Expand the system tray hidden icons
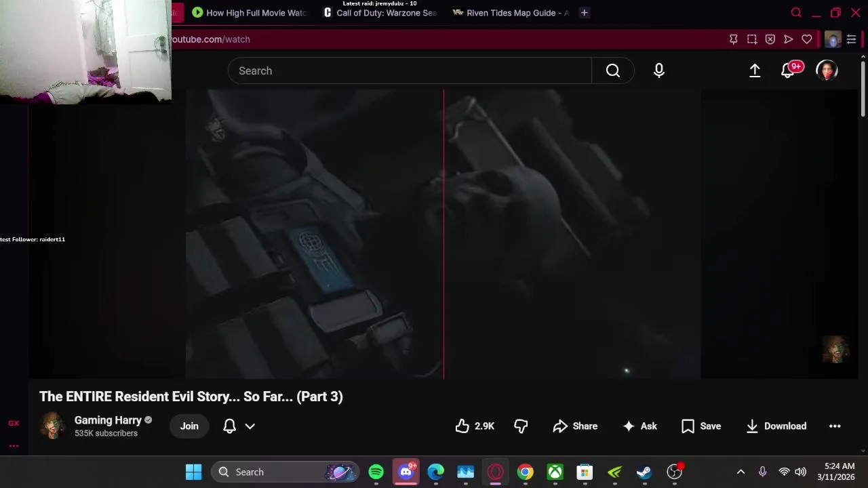This screenshot has width=868, height=488. tap(741, 472)
